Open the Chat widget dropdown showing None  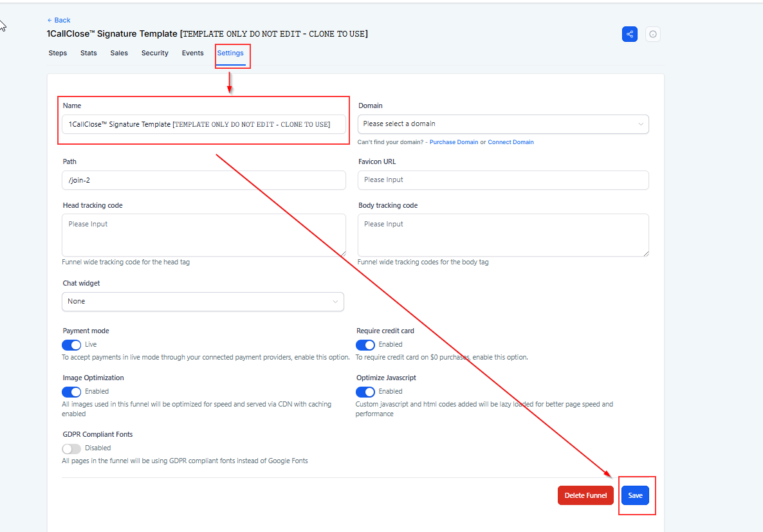203,302
